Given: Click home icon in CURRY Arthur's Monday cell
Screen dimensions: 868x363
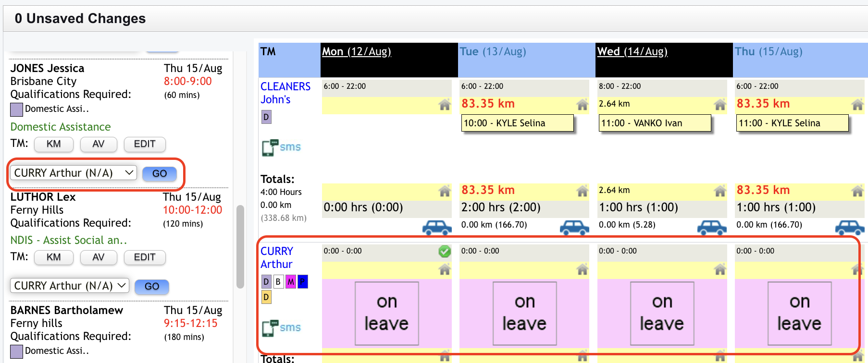Looking at the screenshot, I should [445, 270].
